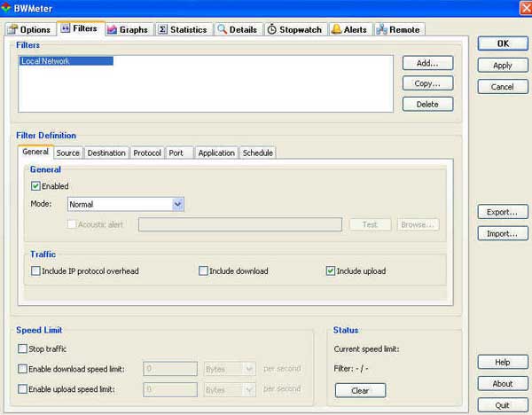Open the Mode dropdown showing Normal
Viewport: 532px width, 415px height.
pyautogui.click(x=126, y=204)
